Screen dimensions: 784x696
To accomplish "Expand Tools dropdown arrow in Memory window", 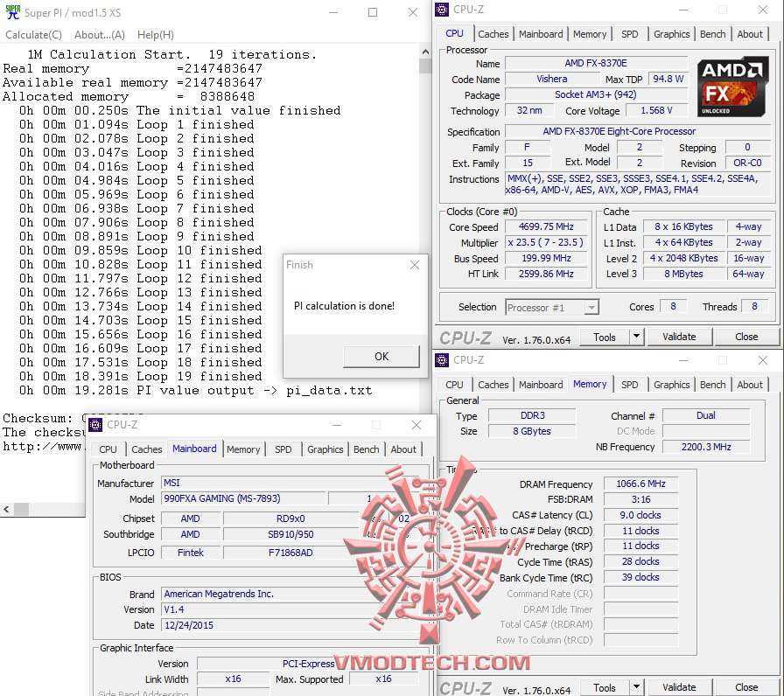I will tap(636, 687).
